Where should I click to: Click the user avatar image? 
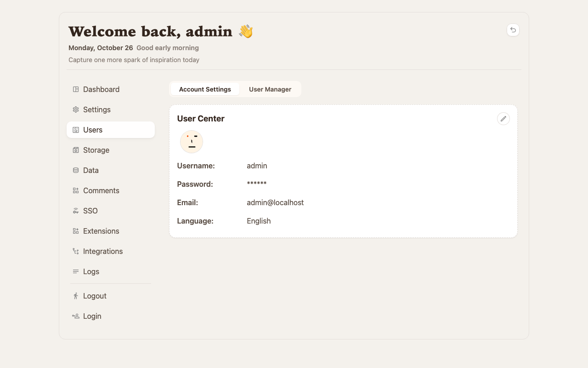[x=192, y=142]
